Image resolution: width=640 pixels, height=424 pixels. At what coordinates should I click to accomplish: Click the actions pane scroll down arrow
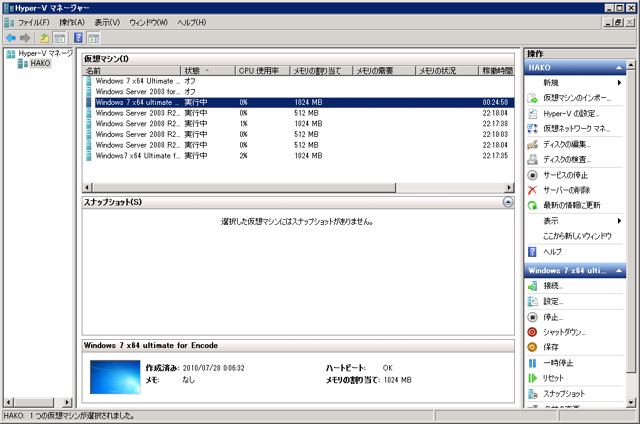tap(631, 402)
